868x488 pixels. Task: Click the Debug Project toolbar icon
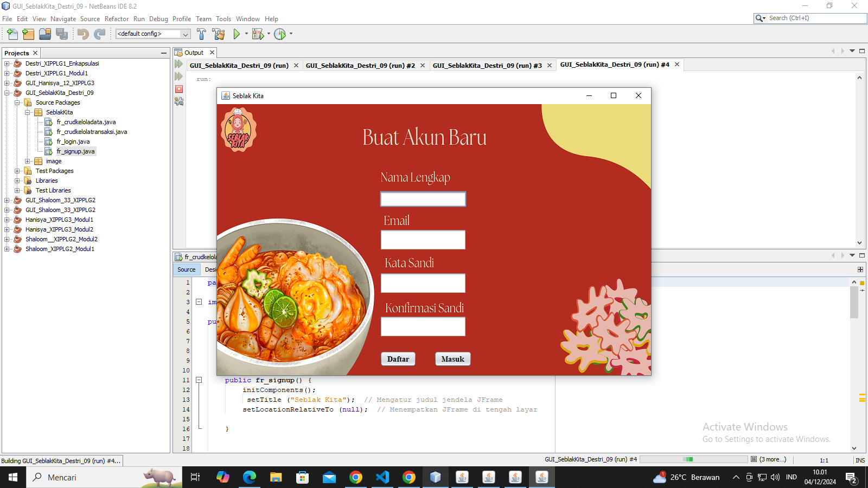258,34
